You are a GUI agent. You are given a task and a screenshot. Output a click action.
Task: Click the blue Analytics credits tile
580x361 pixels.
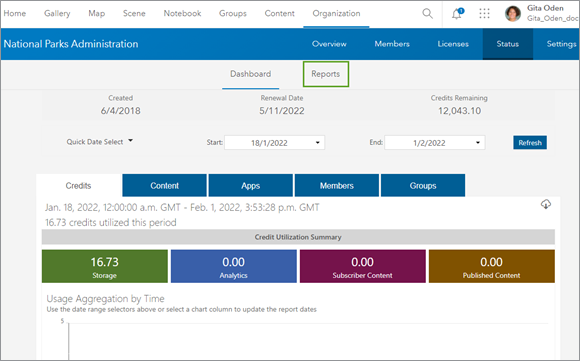234,266
